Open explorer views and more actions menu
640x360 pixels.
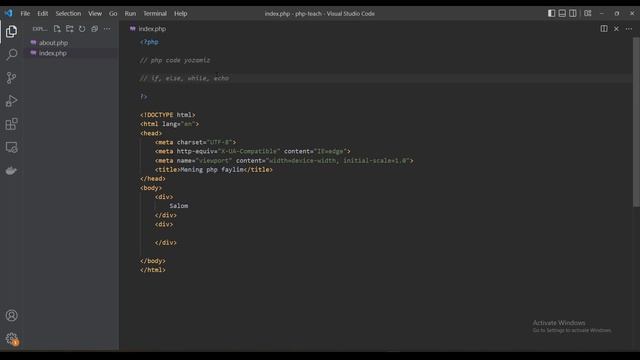point(107,29)
